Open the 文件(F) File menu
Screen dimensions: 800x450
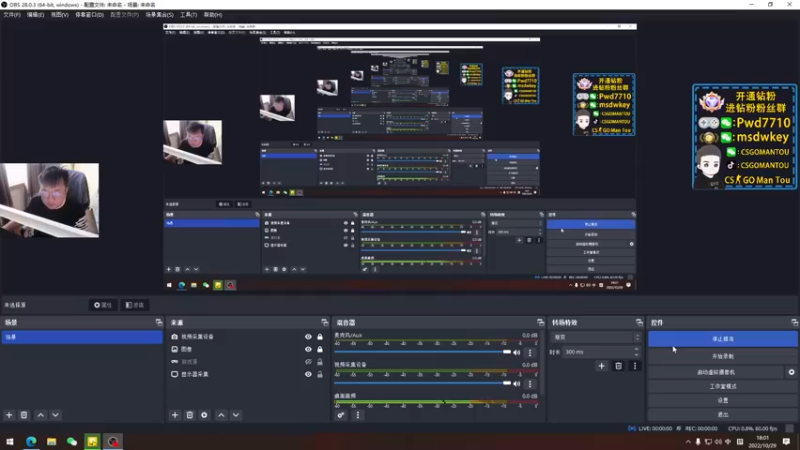tap(12, 15)
